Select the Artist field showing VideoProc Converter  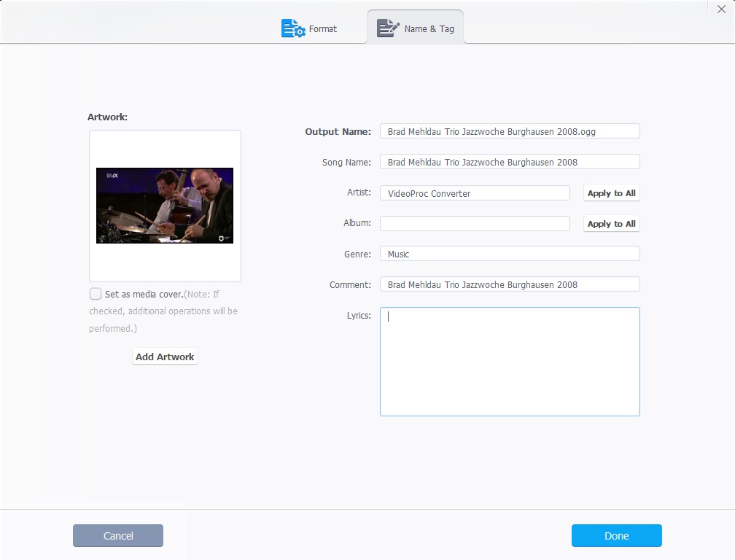click(x=474, y=192)
